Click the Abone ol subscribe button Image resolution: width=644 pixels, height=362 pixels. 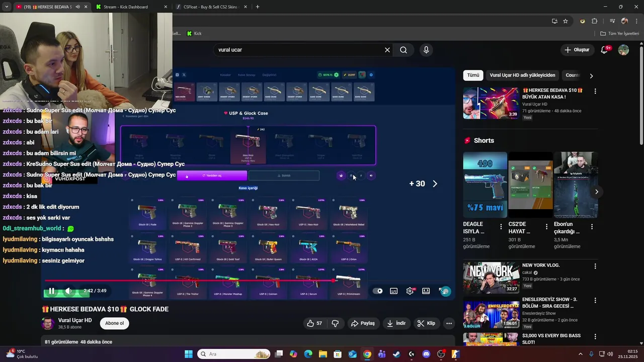pyautogui.click(x=114, y=323)
